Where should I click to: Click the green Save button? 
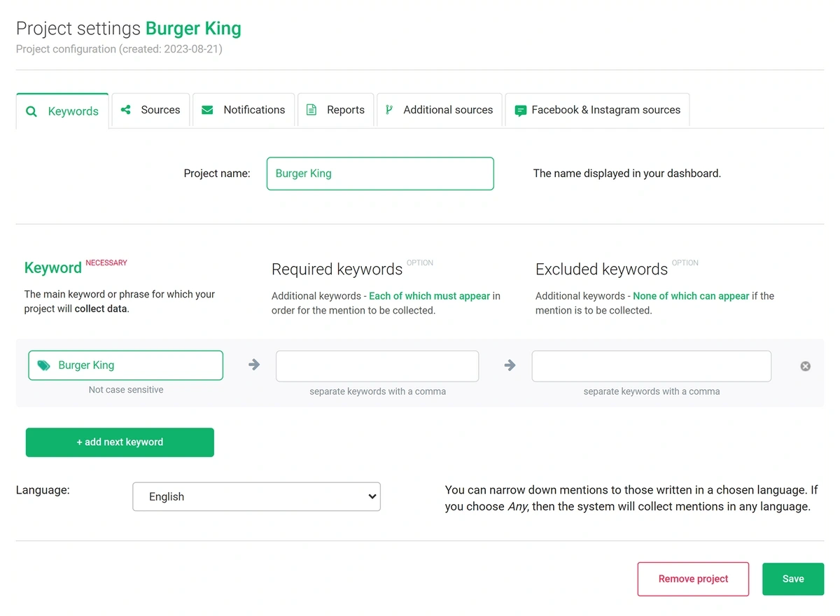pyautogui.click(x=793, y=579)
